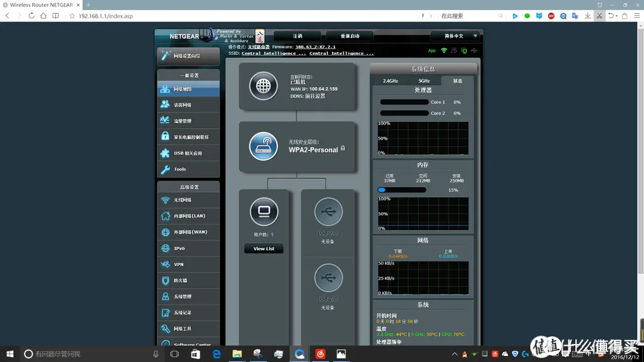Click the second Central Intelligence SSID link
The height and width of the screenshot is (362, 644).
click(x=342, y=54)
